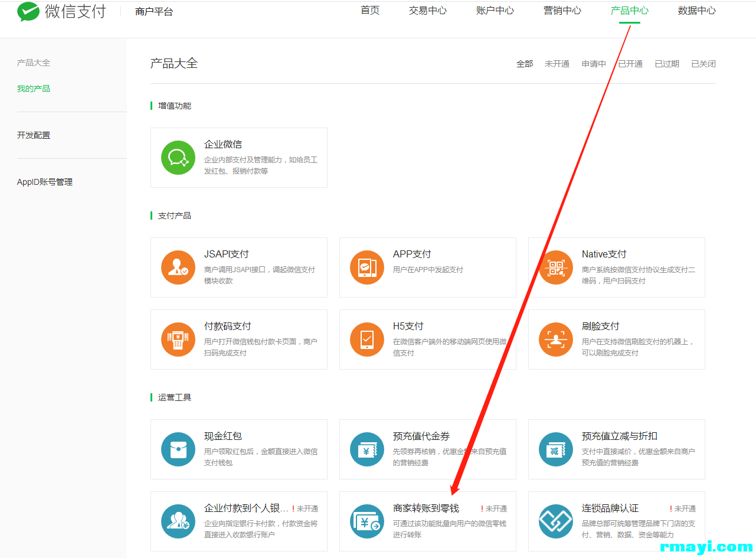The width and height of the screenshot is (756, 558).
Task: Filter products by 未开通
Action: 557,64
